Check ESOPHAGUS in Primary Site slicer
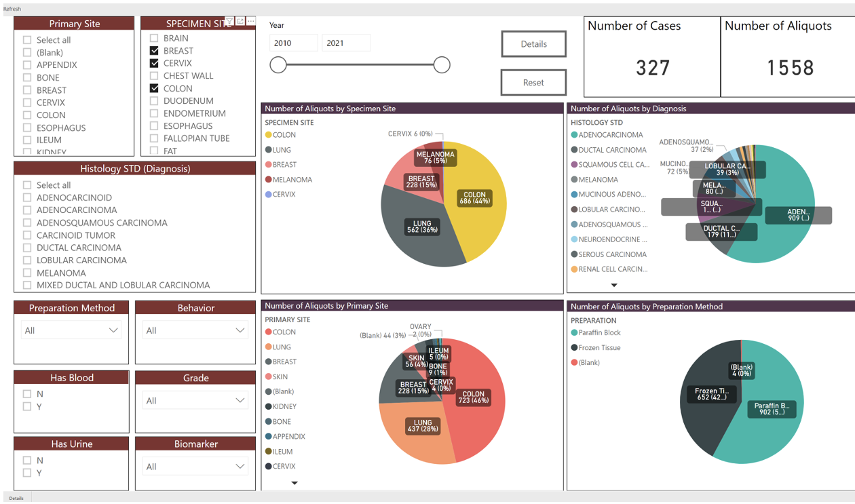This screenshot has height=504, width=855. (x=27, y=128)
